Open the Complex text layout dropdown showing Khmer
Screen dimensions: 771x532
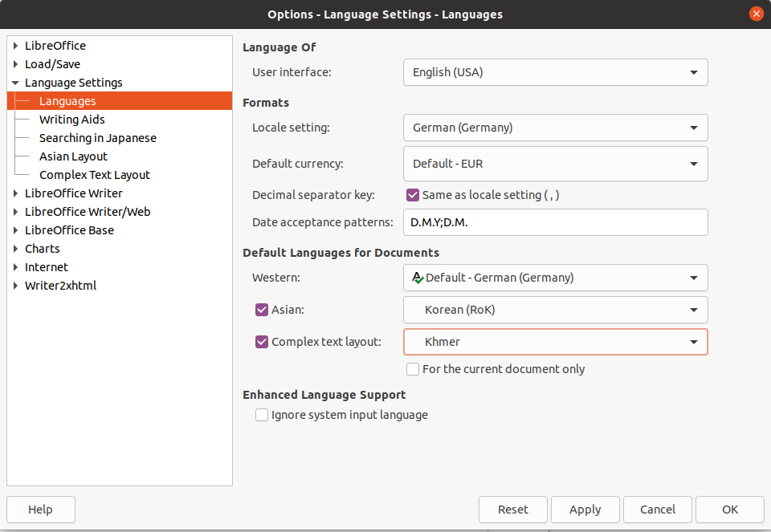555,342
